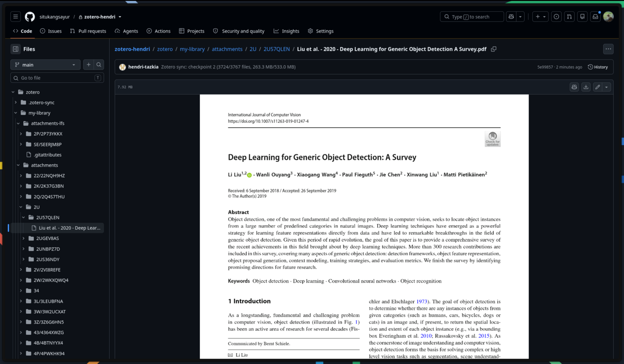Collapse the attachments folder in tree
This screenshot has height=364, width=624.
(19, 165)
